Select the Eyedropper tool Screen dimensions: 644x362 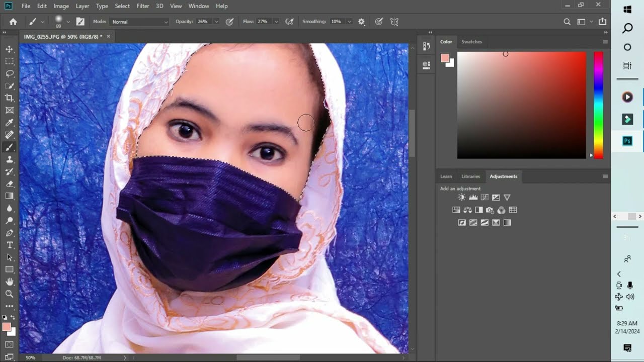[x=9, y=123]
